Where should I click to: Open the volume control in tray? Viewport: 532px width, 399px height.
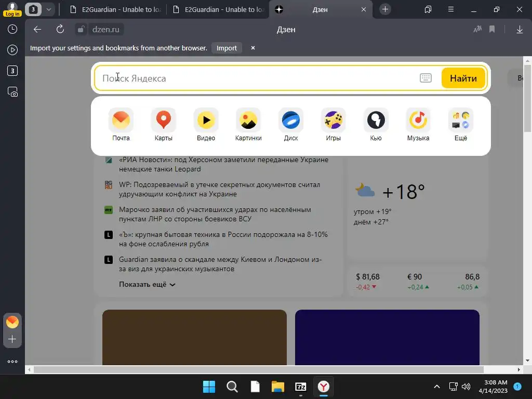pos(466,387)
